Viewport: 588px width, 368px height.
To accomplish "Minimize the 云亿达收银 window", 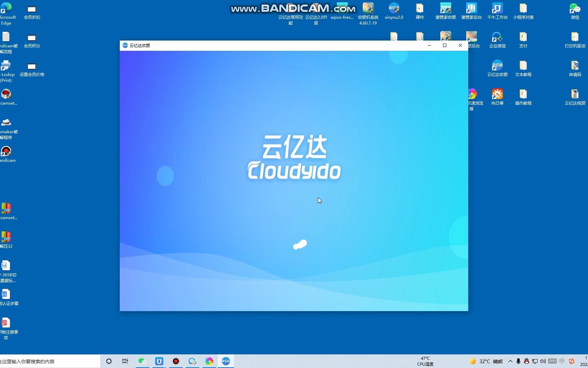I will [x=429, y=45].
